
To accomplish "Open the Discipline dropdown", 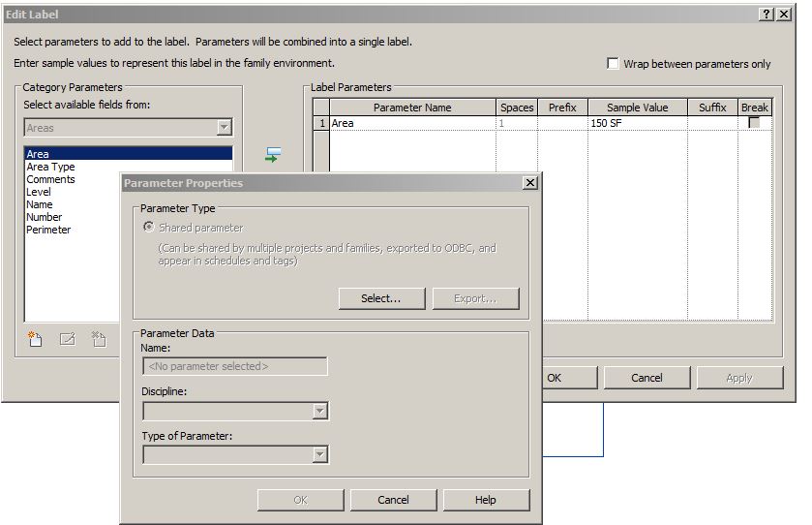I will pyautogui.click(x=320, y=411).
